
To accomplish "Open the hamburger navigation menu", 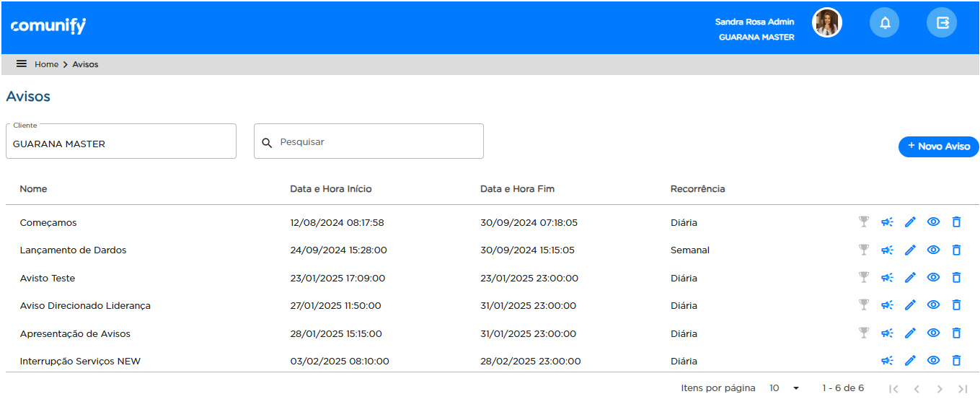I will coord(22,64).
